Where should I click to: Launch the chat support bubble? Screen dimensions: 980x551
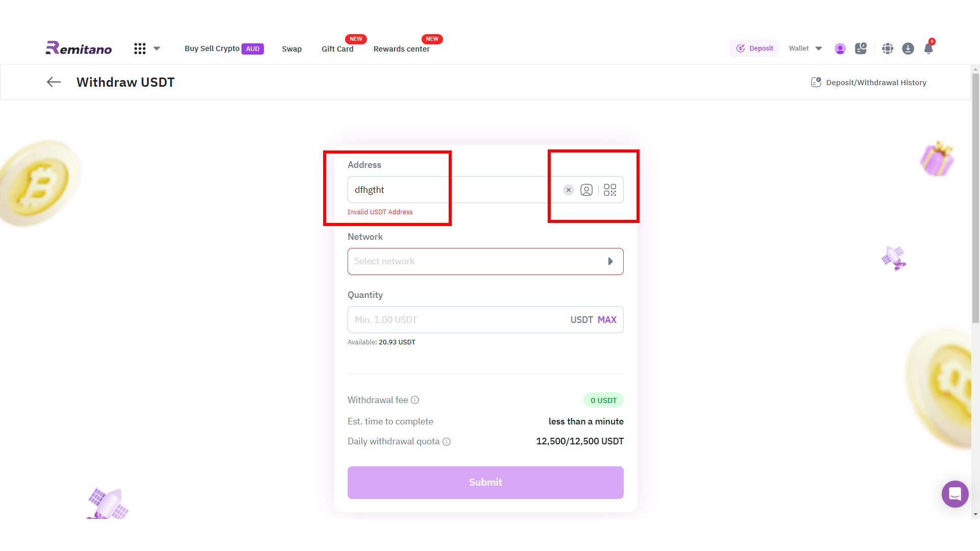[955, 494]
